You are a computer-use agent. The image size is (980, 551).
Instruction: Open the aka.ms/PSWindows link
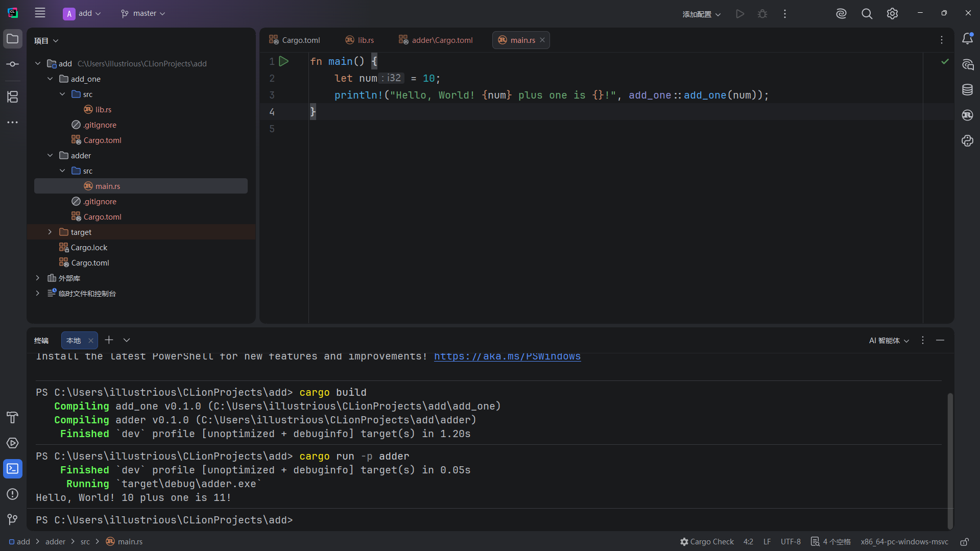(507, 356)
